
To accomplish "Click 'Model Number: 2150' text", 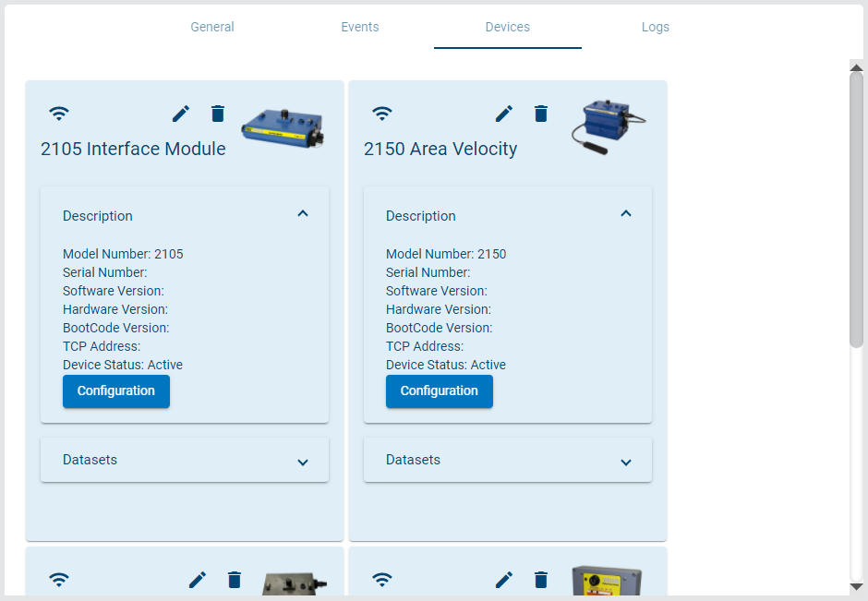I will pos(446,254).
